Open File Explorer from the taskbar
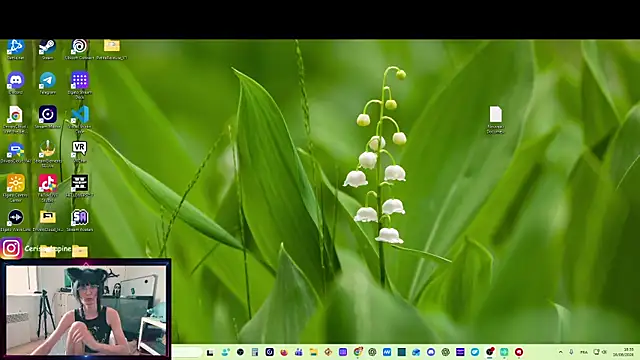The image size is (640, 360). 313,352
